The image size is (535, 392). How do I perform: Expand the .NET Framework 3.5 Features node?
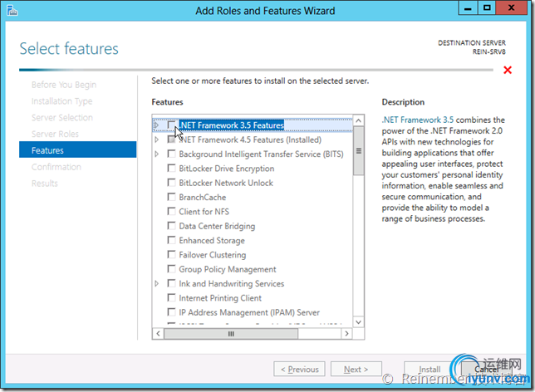(157, 125)
